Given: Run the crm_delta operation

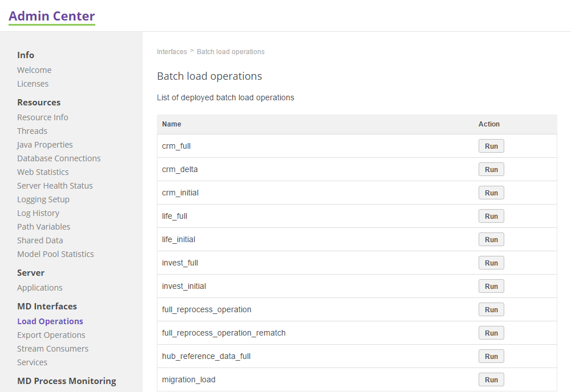Looking at the screenshot, I should (x=491, y=169).
